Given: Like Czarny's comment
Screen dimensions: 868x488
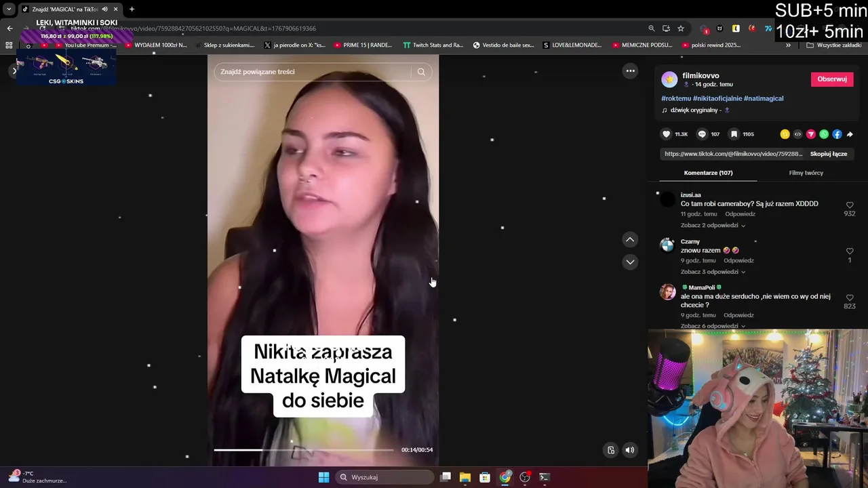Looking at the screenshot, I should [850, 251].
